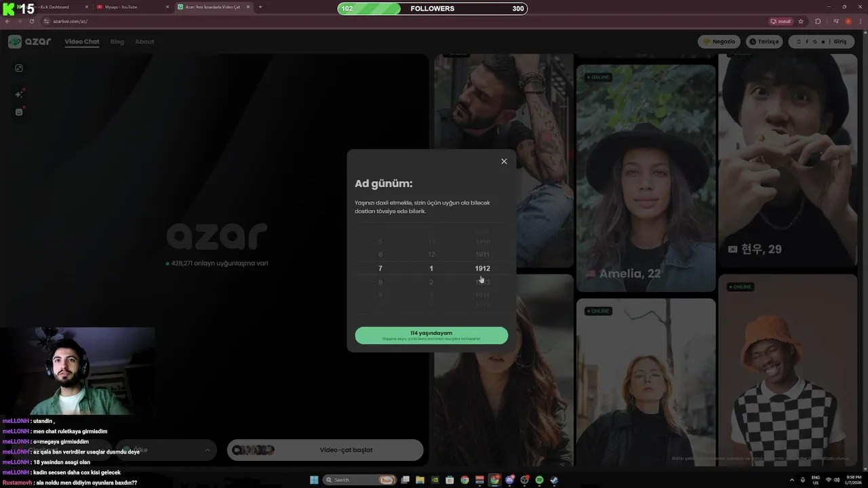Select month 2 in the date picker

pos(431,282)
